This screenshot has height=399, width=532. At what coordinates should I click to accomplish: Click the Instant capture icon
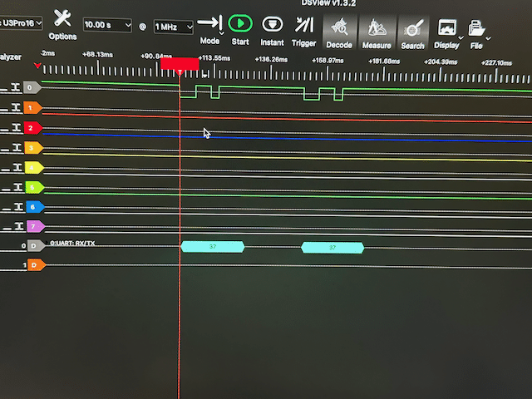[272, 28]
